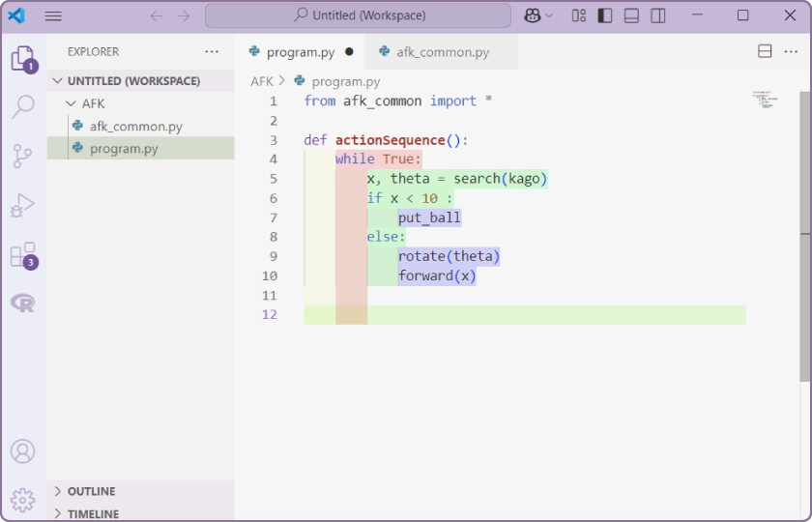
Task: Click 'afk_common' in the import line
Action: point(382,101)
